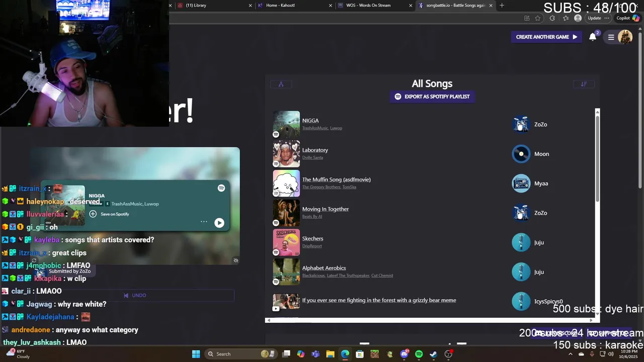Show hidden system tray icons
This screenshot has width=644, height=362.
[570, 354]
